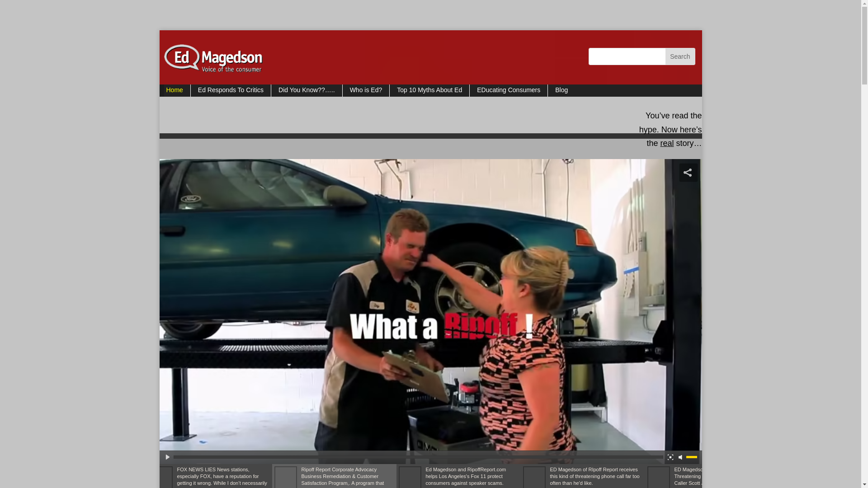868x488 pixels.
Task: Open thumbnail next to Ripoff Report Corporate Advocacy
Action: 286,477
